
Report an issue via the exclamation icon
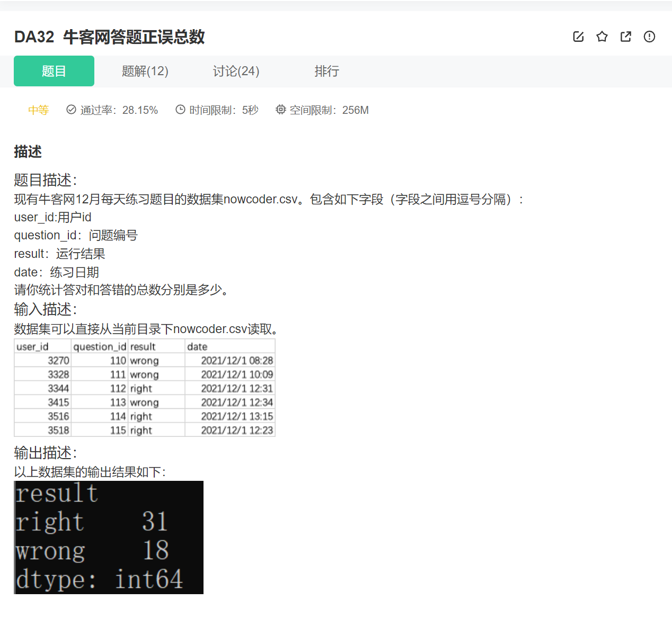click(649, 37)
